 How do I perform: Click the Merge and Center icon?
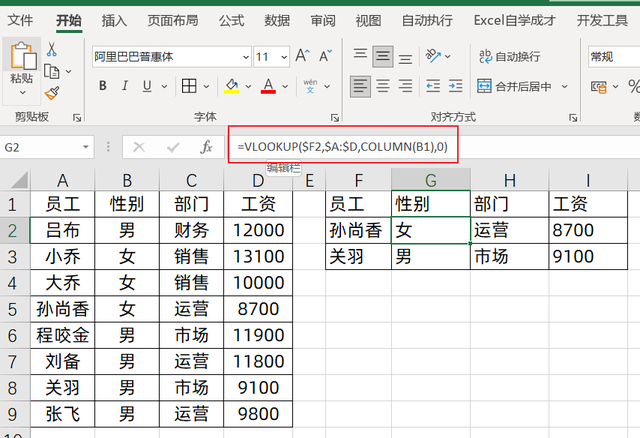point(484,86)
